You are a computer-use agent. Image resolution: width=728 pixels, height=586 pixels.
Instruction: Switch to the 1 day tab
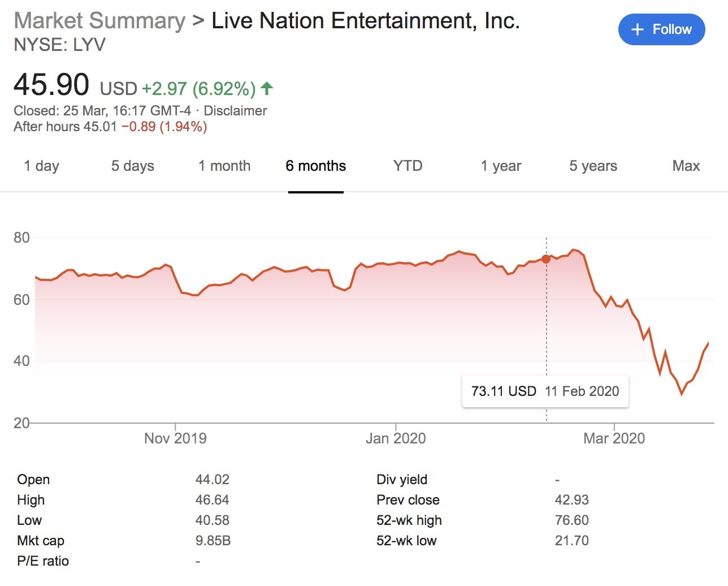click(x=41, y=166)
